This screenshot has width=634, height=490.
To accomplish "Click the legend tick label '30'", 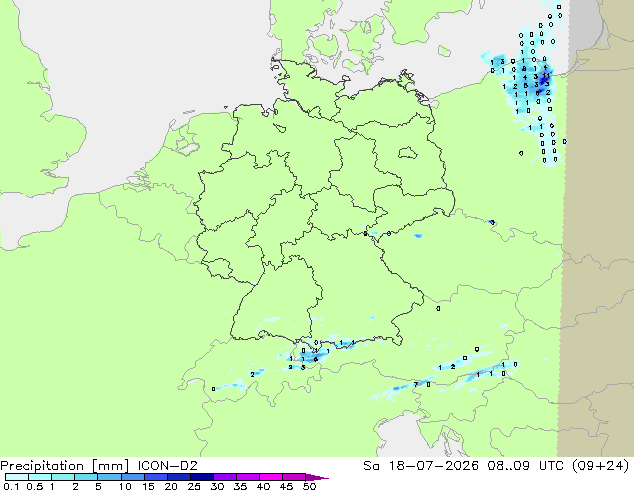I will click(x=217, y=486).
